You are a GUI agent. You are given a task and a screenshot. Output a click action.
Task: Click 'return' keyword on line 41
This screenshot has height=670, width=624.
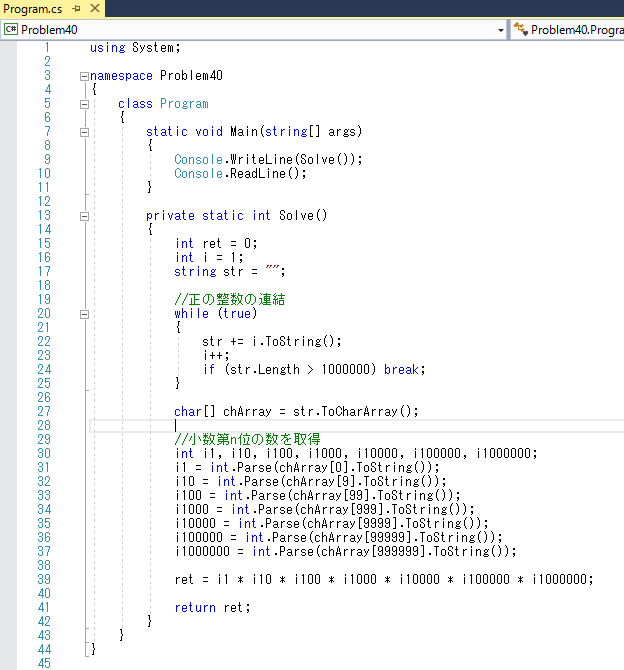point(195,608)
